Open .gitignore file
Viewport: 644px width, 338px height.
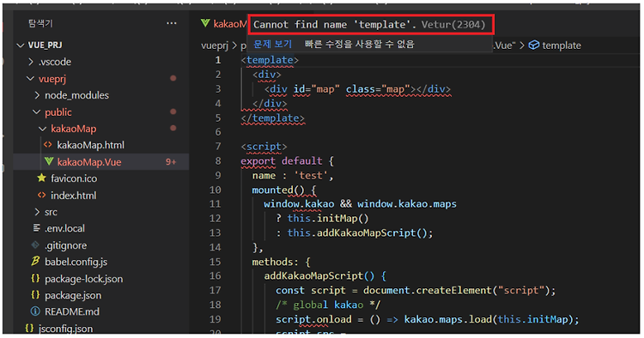(x=66, y=245)
